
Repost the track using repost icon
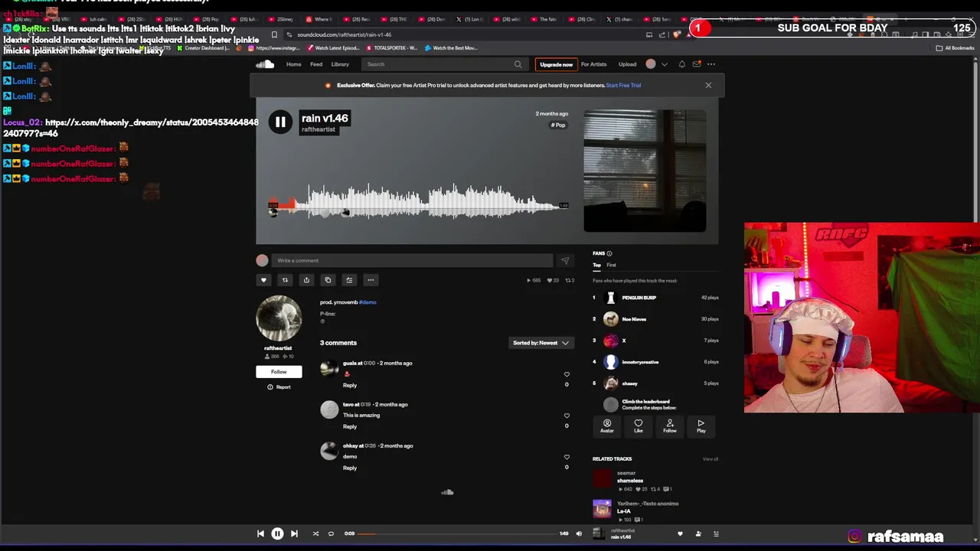point(285,280)
